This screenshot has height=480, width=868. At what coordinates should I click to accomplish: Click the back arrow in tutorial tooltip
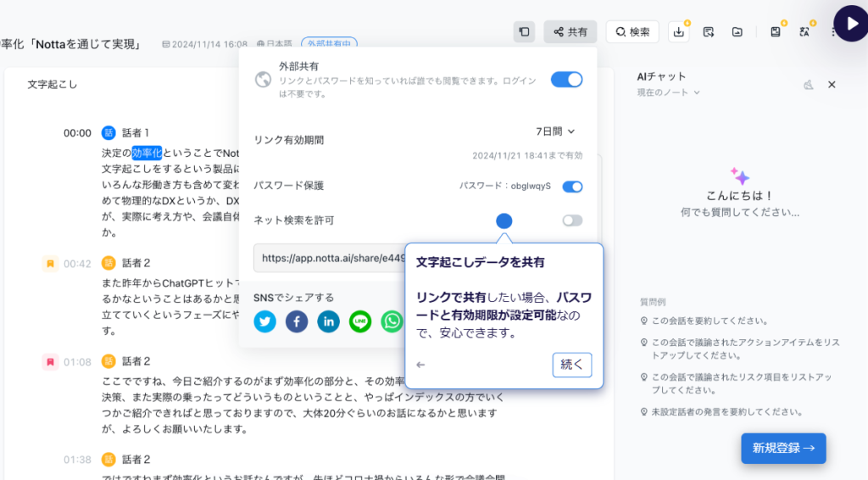click(x=420, y=365)
